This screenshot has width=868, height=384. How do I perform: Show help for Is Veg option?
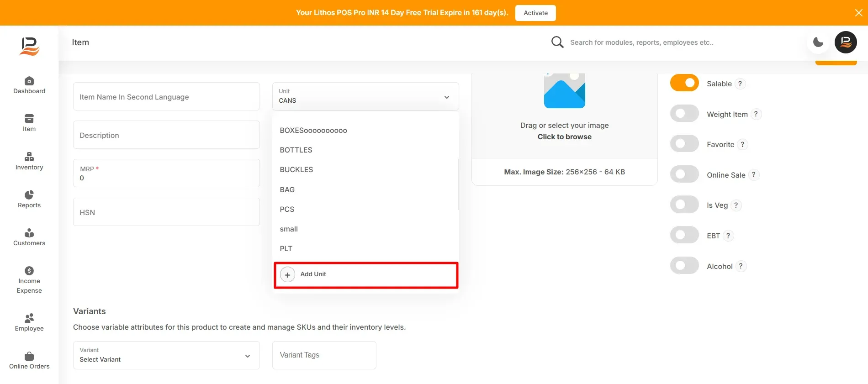click(736, 205)
